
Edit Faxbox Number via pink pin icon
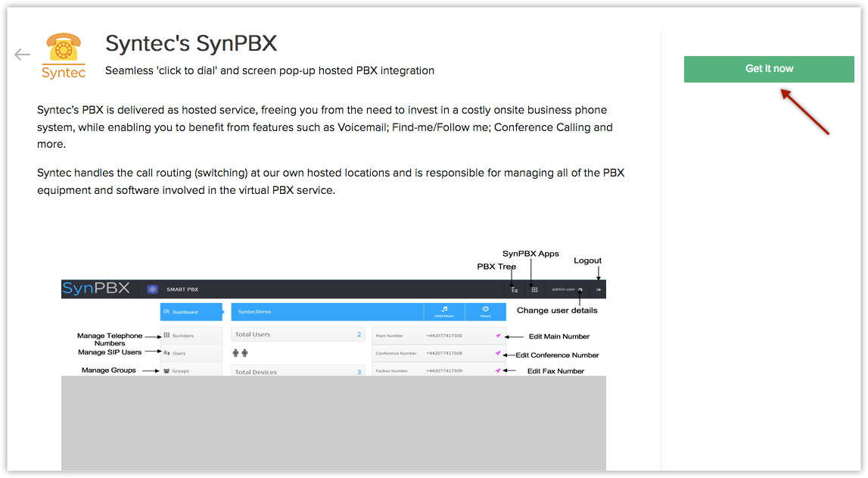click(x=498, y=370)
